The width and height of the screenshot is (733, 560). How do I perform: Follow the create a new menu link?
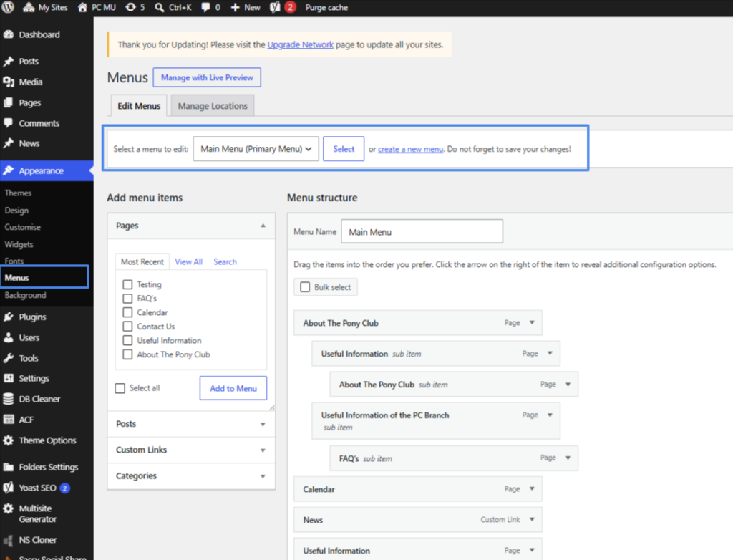pos(410,149)
